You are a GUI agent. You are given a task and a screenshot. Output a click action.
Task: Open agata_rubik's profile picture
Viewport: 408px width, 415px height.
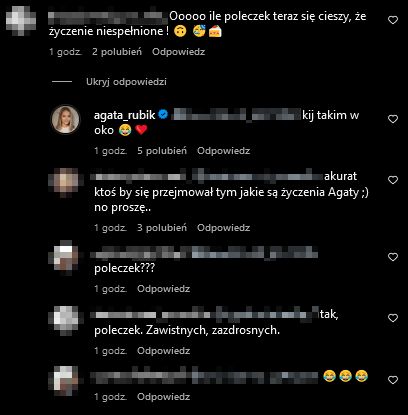click(66, 120)
